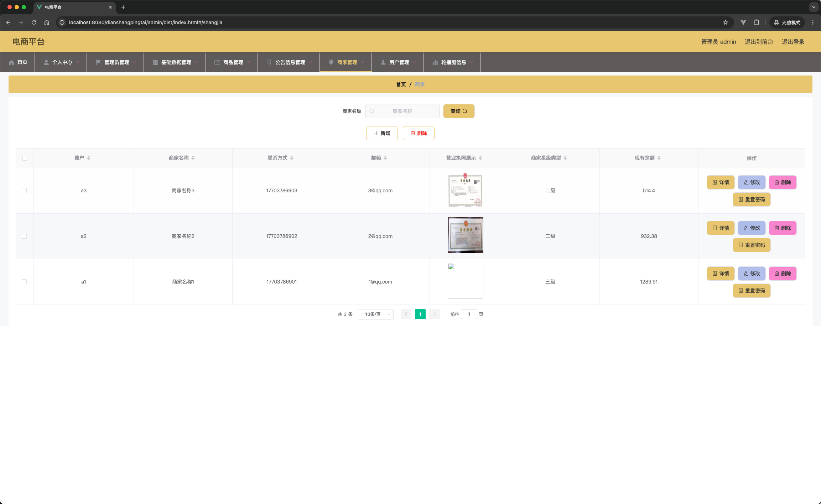This screenshot has height=504, width=821.
Task: Click the browser back arrow
Action: (8, 22)
